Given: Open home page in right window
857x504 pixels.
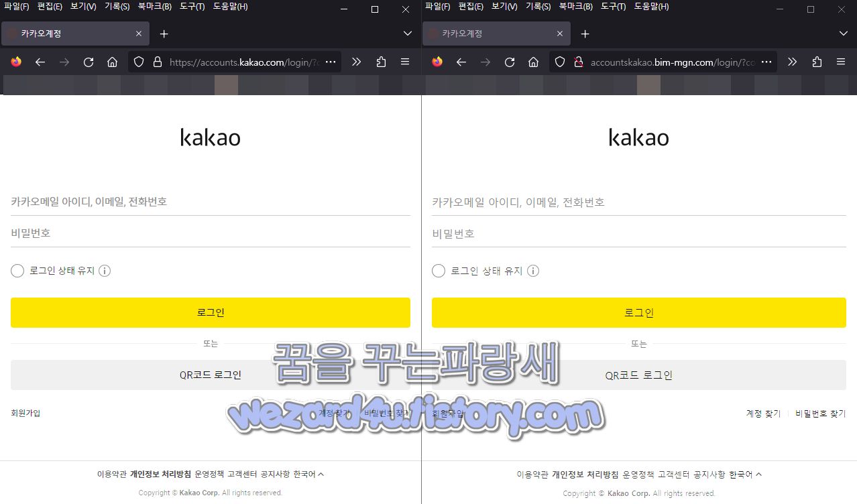Looking at the screenshot, I should point(534,62).
